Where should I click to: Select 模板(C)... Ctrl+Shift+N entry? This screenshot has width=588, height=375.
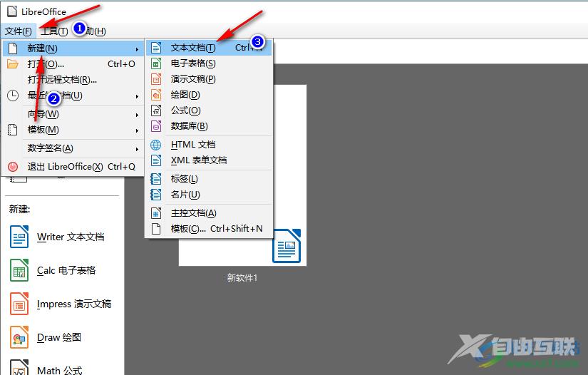pyautogui.click(x=209, y=229)
